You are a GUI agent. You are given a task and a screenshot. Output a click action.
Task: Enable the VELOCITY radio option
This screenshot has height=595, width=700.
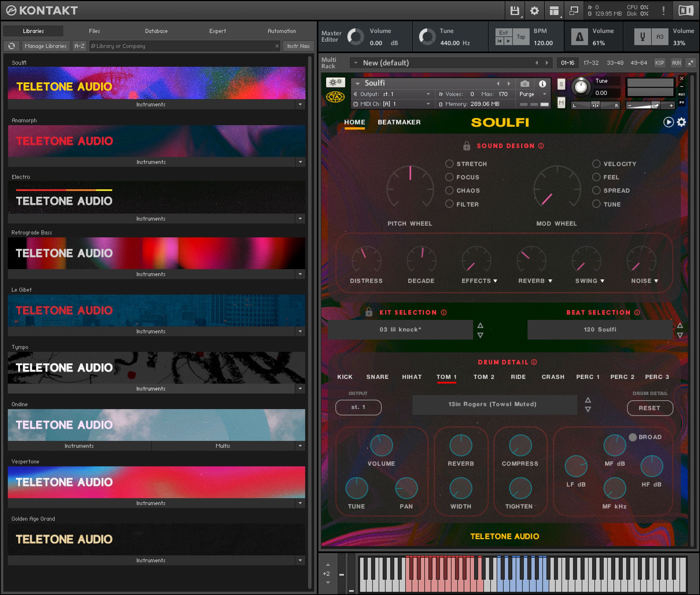pos(596,164)
